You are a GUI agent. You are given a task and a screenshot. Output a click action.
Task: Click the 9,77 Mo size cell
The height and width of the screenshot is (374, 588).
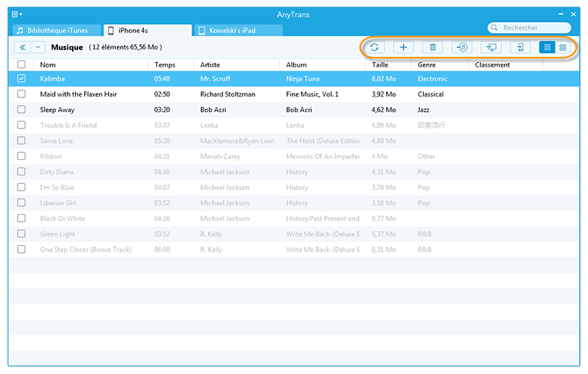pos(384,219)
